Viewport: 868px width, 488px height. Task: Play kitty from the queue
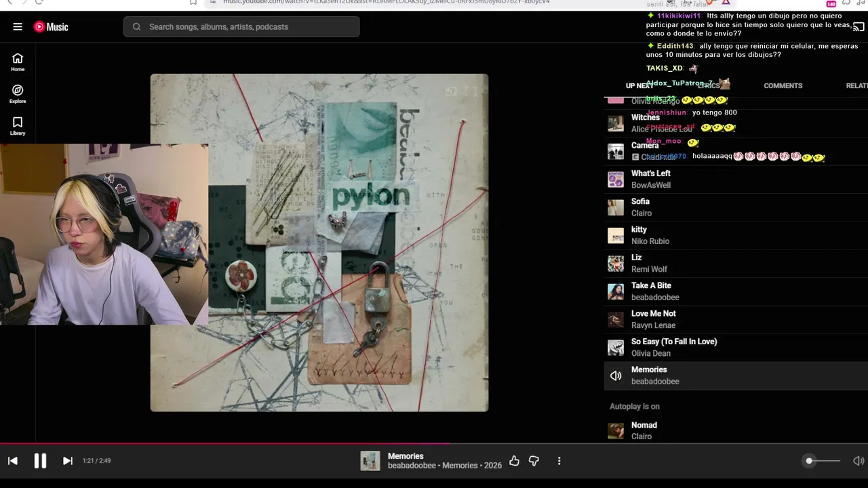coord(736,235)
